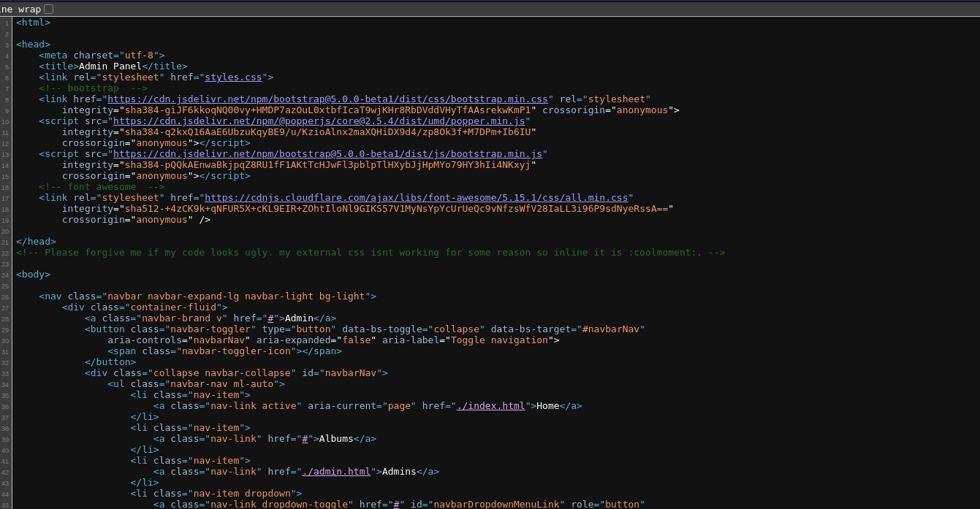Open the ./admin.html link

pyautogui.click(x=336, y=471)
